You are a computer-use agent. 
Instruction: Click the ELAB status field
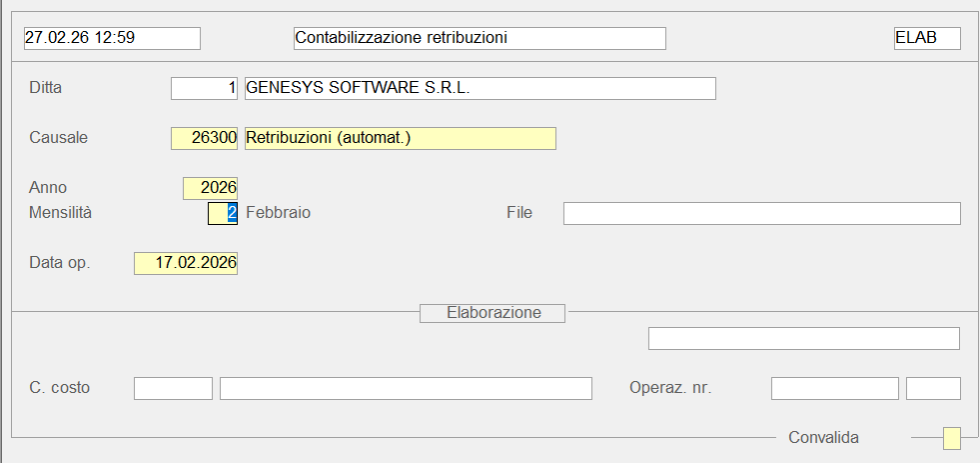pyautogui.click(x=927, y=38)
